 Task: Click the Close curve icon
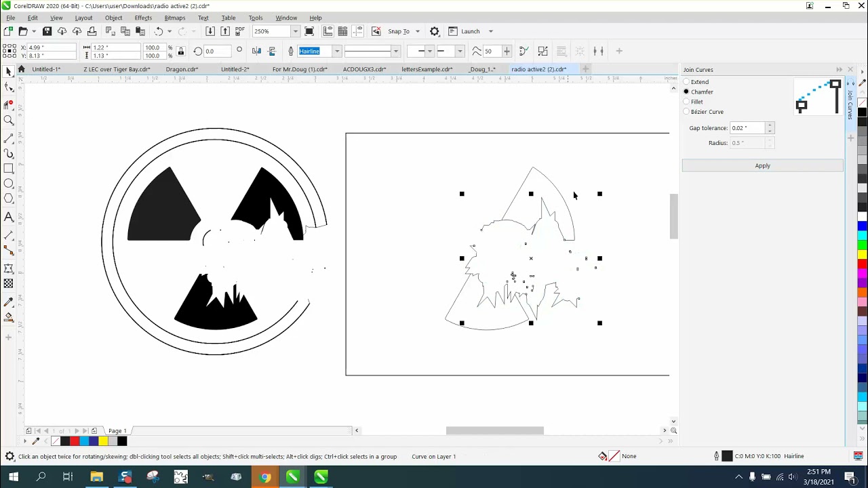coord(524,51)
